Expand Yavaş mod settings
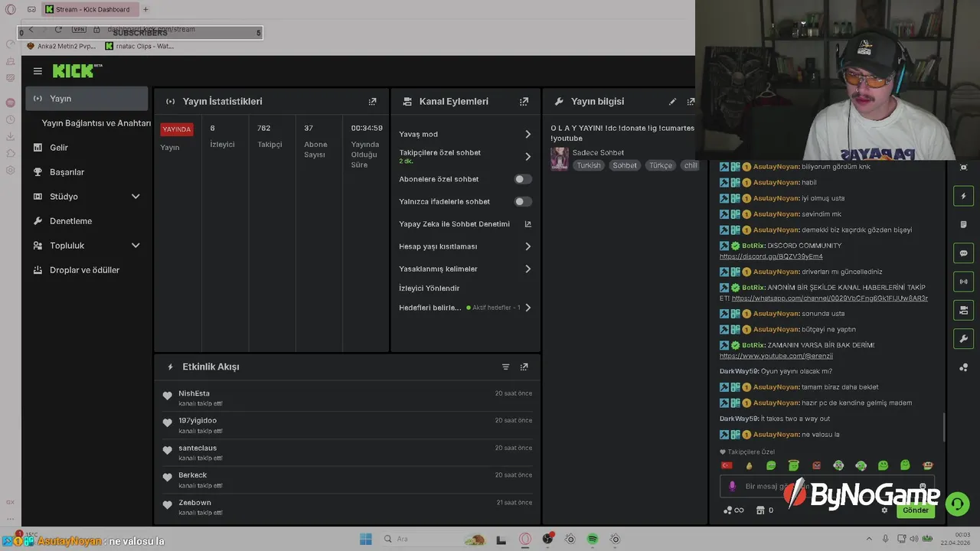980x551 pixels. pos(528,134)
